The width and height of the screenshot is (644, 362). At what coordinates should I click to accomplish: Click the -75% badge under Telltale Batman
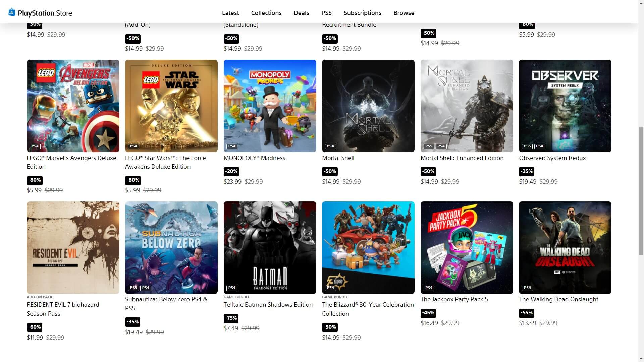point(231,318)
